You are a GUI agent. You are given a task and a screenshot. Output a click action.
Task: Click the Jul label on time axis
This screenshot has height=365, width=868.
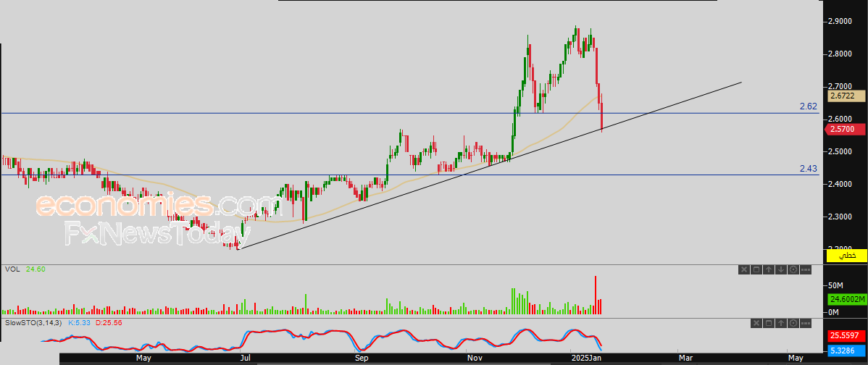pos(244,358)
